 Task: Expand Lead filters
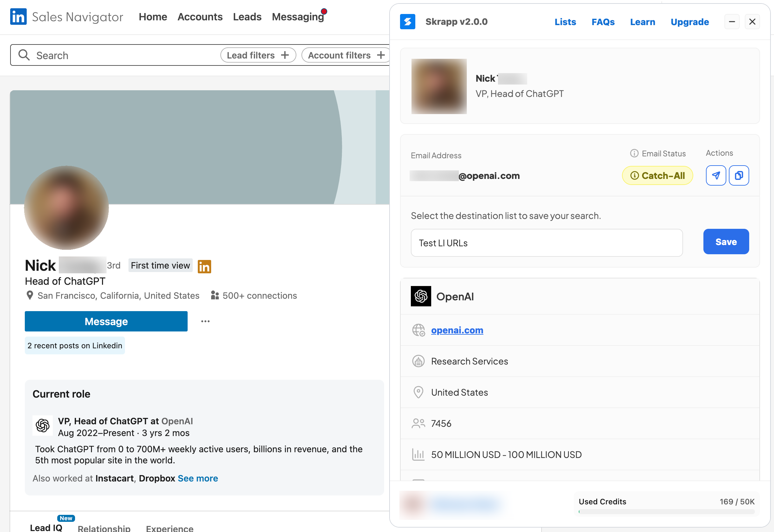point(258,55)
